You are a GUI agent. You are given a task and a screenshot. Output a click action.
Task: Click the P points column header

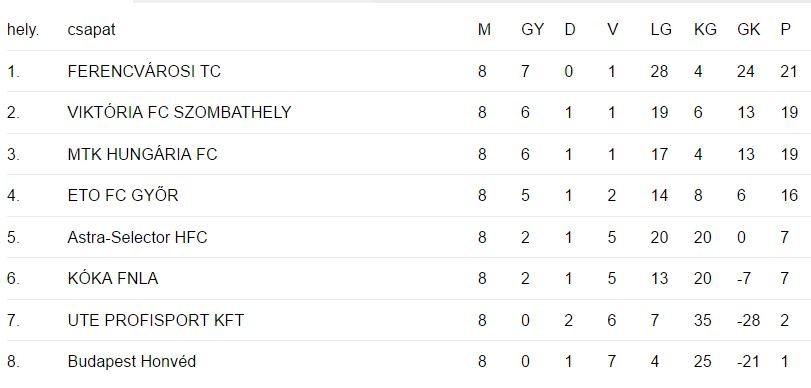pos(786,30)
